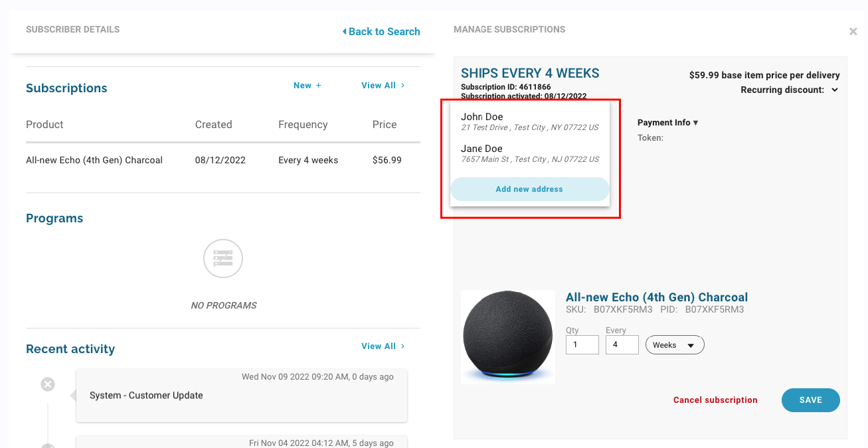868x448 pixels.
Task: Select John Doe's address
Action: (529, 121)
